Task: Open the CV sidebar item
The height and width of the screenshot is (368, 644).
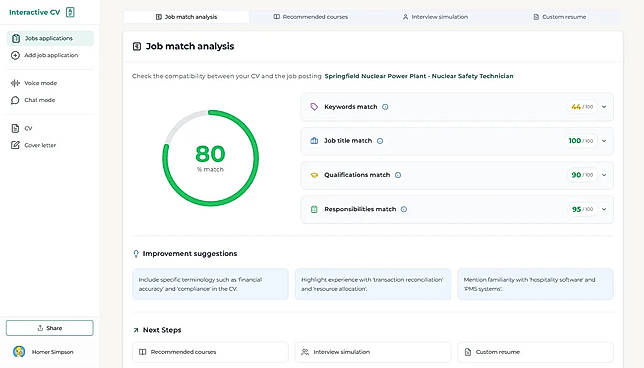Action: coord(50,128)
